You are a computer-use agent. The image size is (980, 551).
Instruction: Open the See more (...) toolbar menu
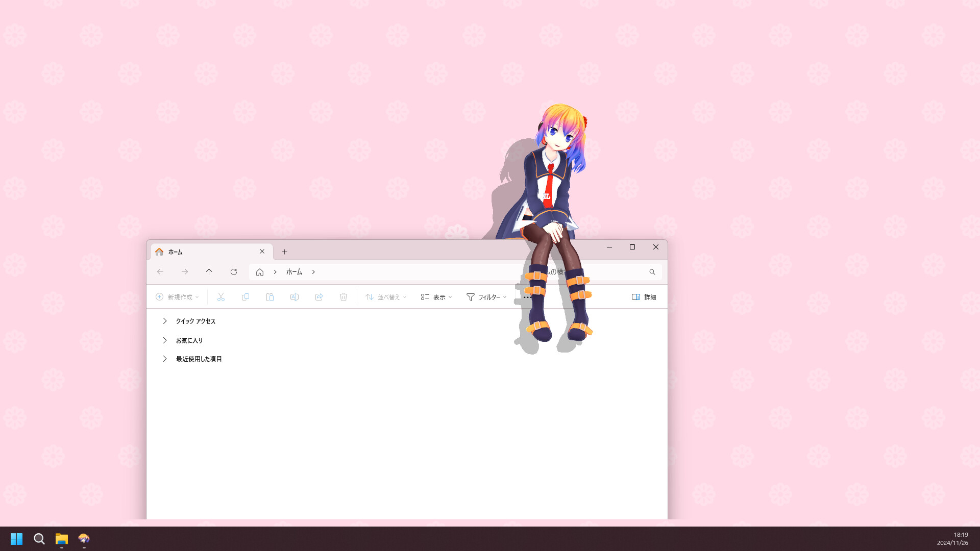527,296
